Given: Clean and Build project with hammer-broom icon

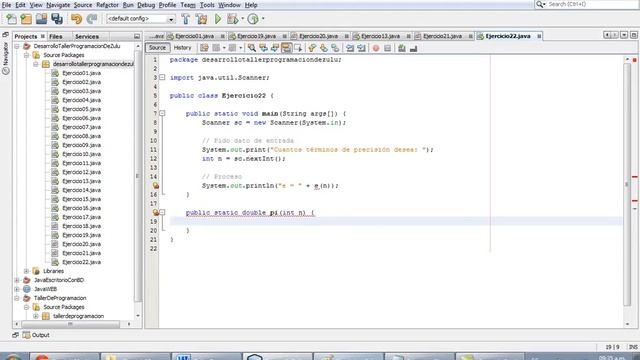Looking at the screenshot, I should (201, 19).
